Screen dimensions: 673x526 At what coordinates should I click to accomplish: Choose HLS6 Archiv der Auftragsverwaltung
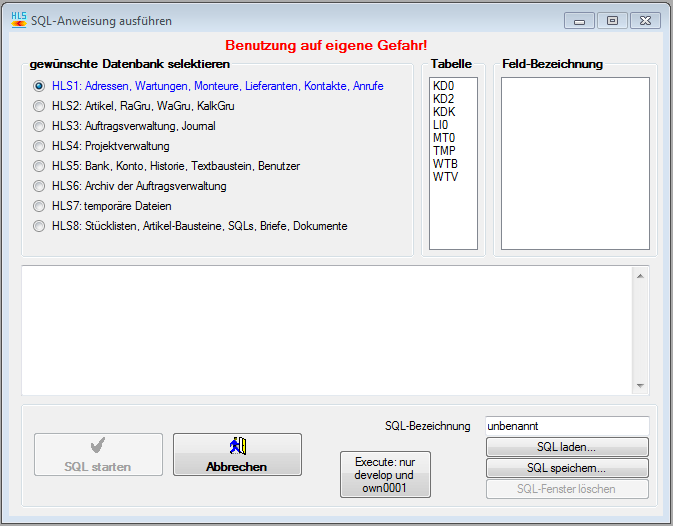click(x=39, y=186)
